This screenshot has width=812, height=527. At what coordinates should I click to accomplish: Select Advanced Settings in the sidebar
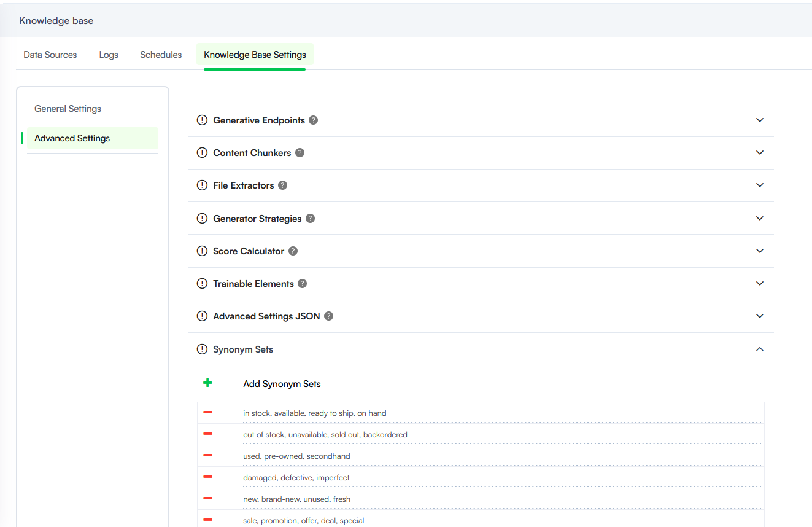(x=72, y=138)
